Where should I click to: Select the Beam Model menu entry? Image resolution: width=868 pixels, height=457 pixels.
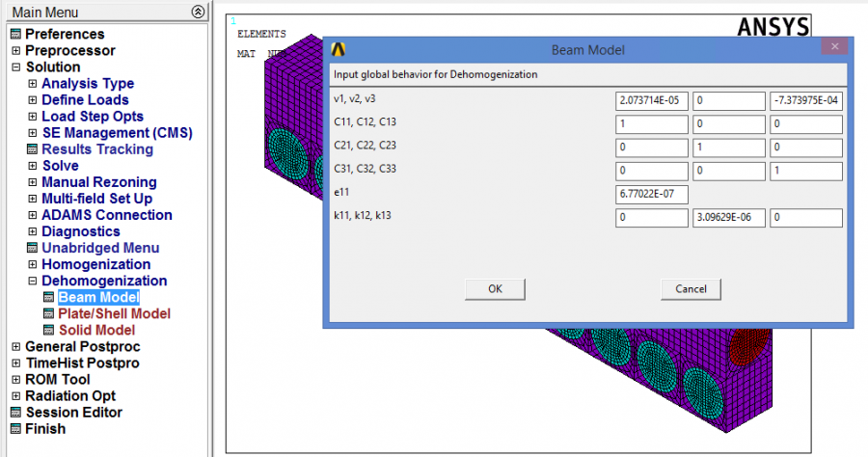click(98, 297)
